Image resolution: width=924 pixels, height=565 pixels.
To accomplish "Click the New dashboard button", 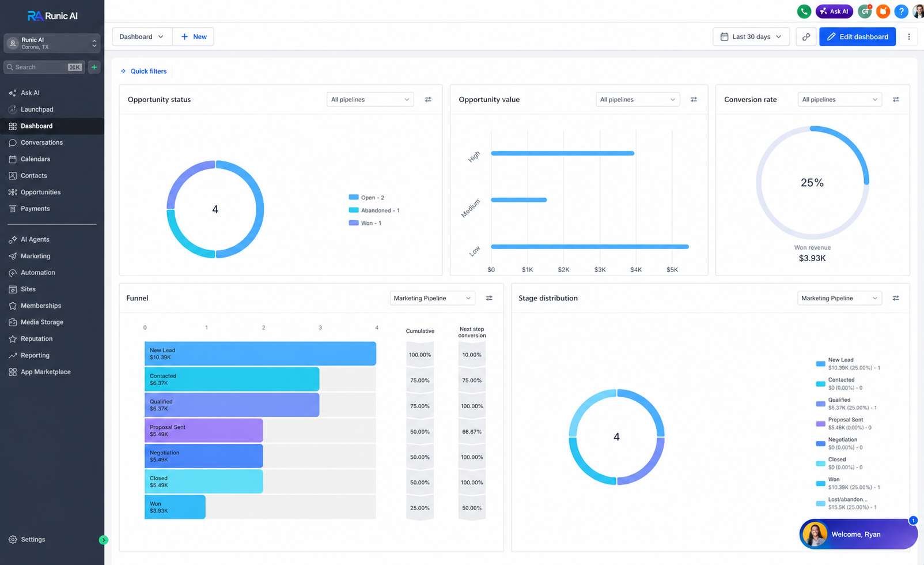I will (194, 36).
